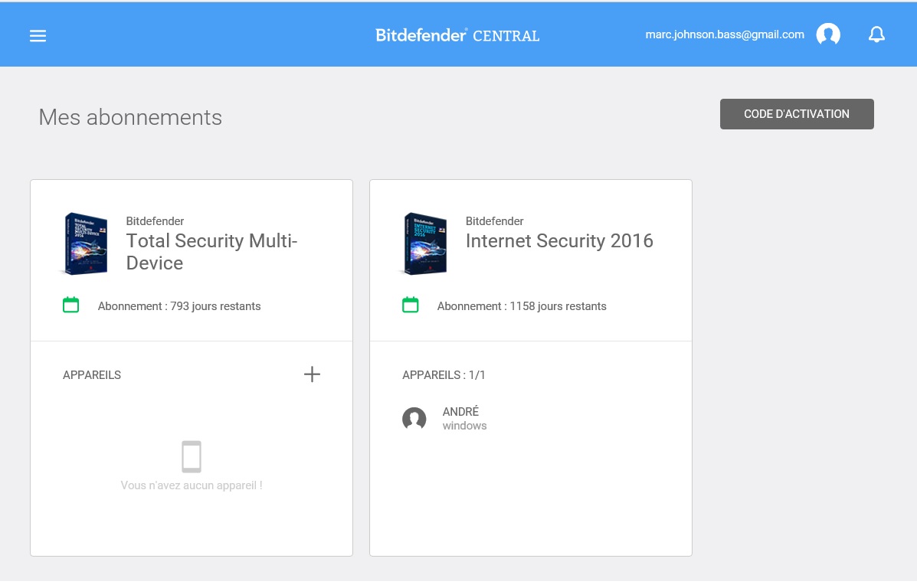Click the Mes abonnements heading
Viewport: 917px width, 588px height.
pos(130,117)
